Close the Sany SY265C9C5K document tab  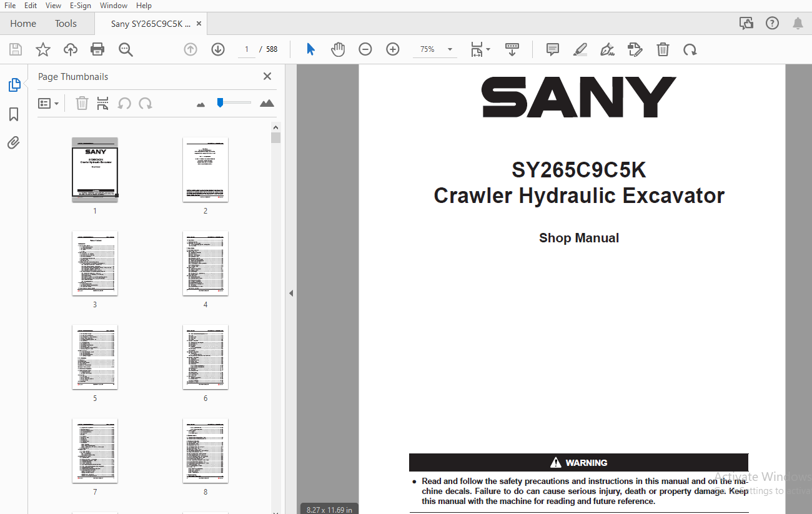point(199,24)
